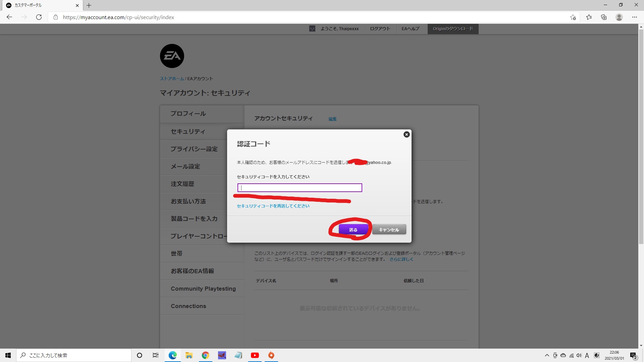Open the orange Origin icon on taskbar

pyautogui.click(x=271, y=355)
